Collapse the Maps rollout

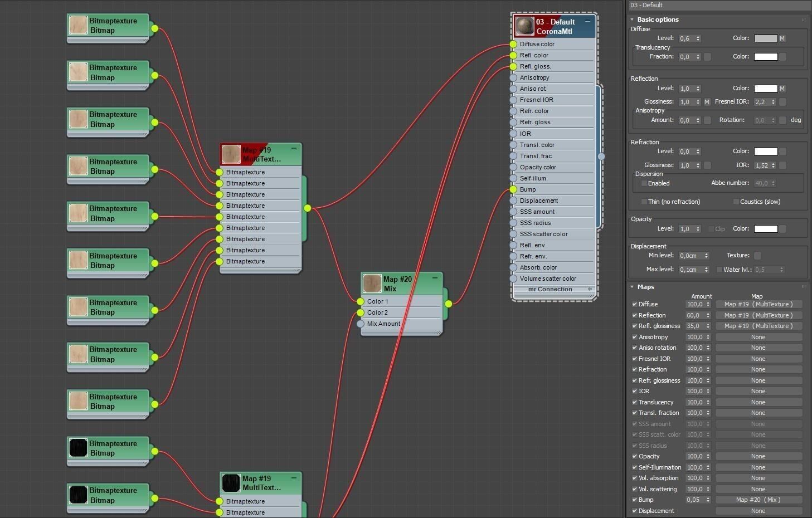[x=632, y=287]
